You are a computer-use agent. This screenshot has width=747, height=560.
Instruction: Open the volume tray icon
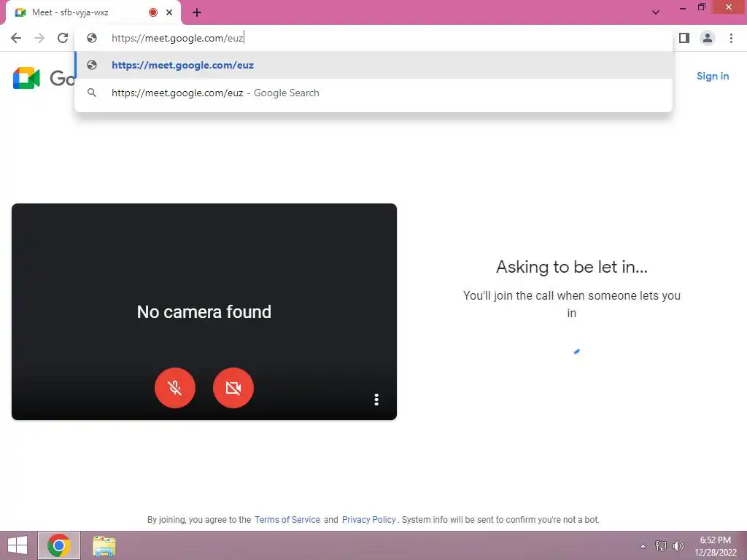[x=678, y=545]
